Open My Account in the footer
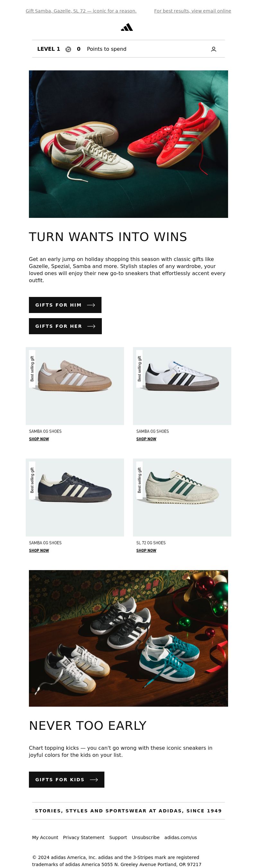 coord(45,837)
